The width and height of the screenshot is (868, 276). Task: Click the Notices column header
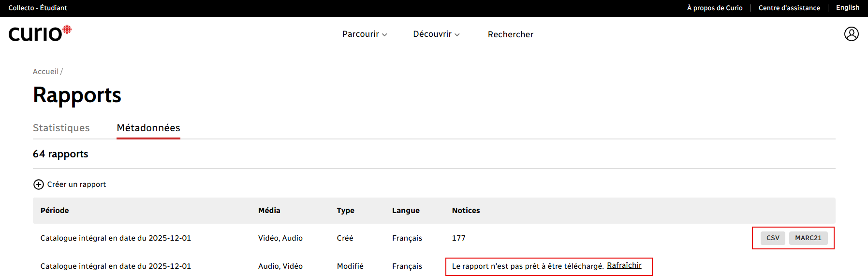click(466, 211)
